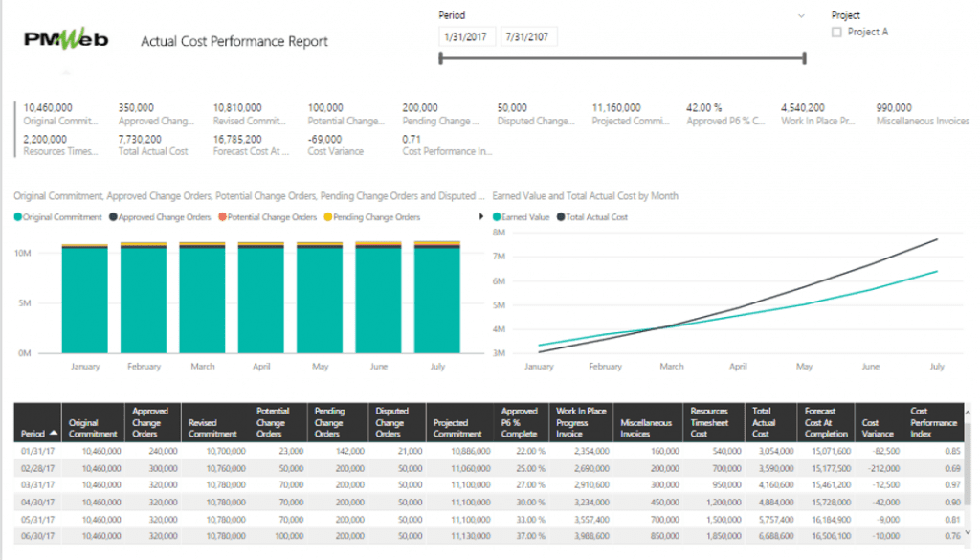Select the 04/30/17 period row cell
Viewport: 980px width, 560px height.
[37, 502]
